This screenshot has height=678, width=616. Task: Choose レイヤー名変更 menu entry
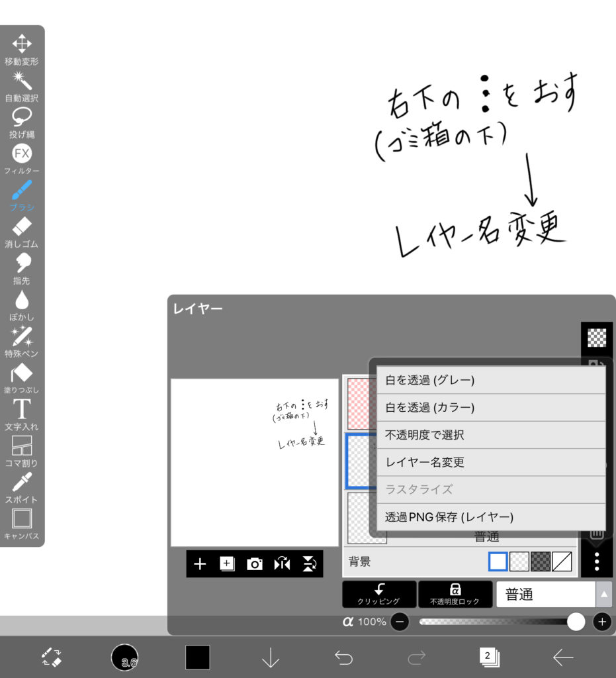pyautogui.click(x=491, y=462)
